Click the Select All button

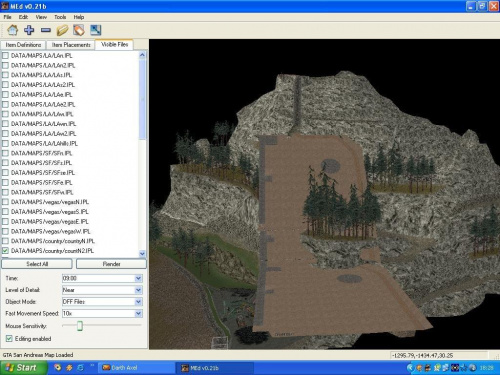[x=37, y=264]
